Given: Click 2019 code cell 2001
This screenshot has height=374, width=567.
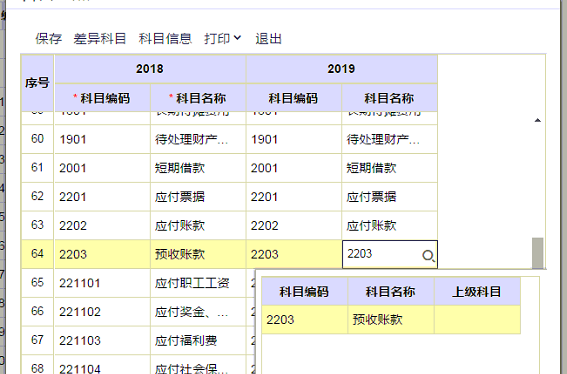Looking at the screenshot, I should (x=294, y=168).
